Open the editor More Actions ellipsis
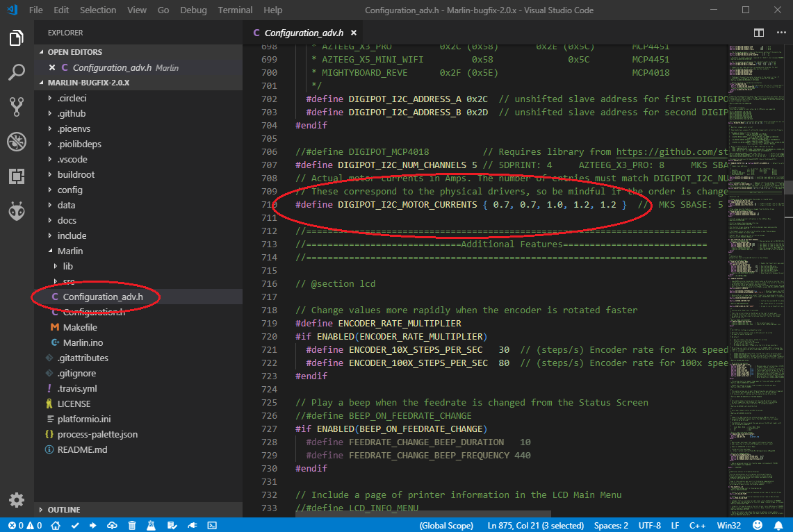This screenshot has height=532, width=793. click(x=781, y=33)
